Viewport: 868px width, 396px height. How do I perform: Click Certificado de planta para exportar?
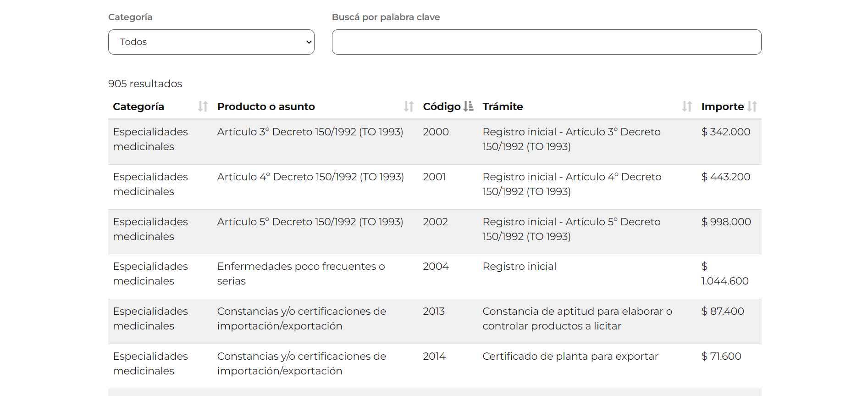pos(570,357)
